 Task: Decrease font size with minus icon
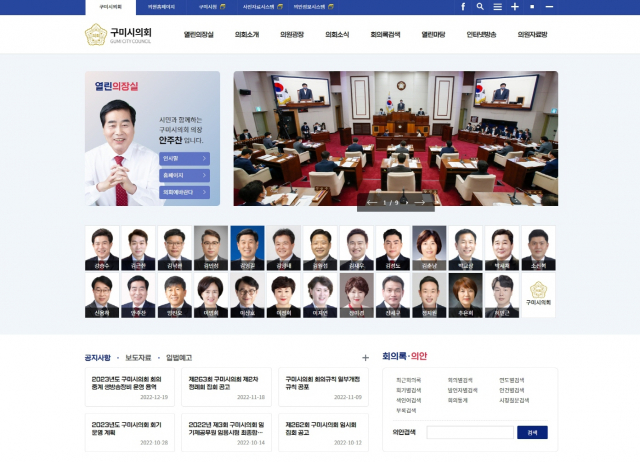547,6
